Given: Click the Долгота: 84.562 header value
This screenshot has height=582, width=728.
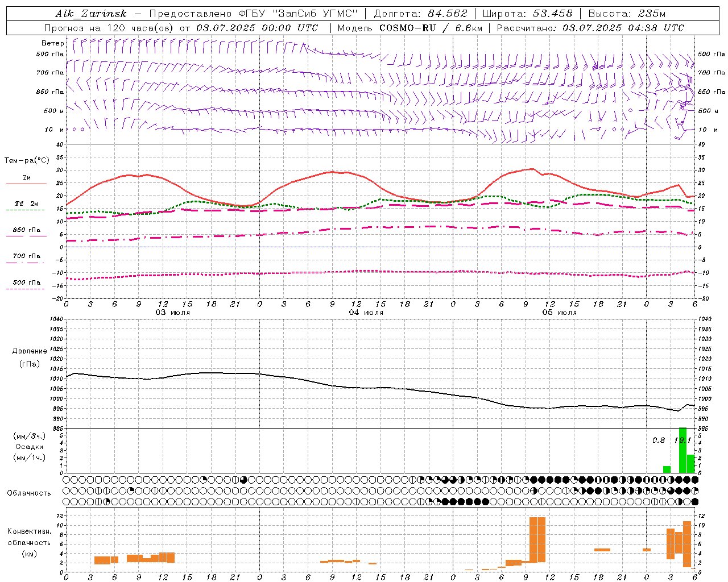Looking at the screenshot, I should coord(420,14).
